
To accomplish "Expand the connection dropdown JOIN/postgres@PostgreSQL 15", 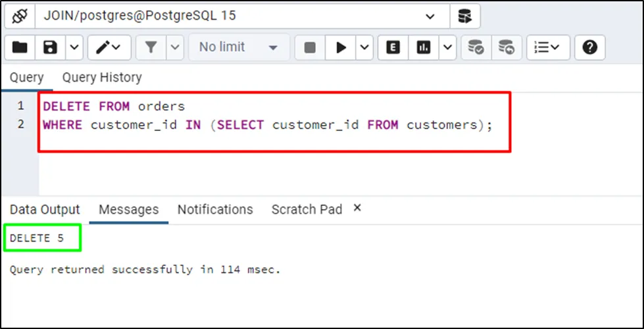I will coord(431,16).
